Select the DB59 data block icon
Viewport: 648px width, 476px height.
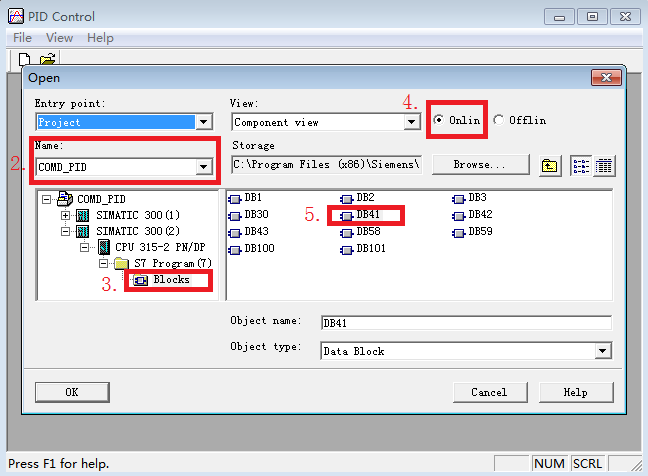click(458, 233)
